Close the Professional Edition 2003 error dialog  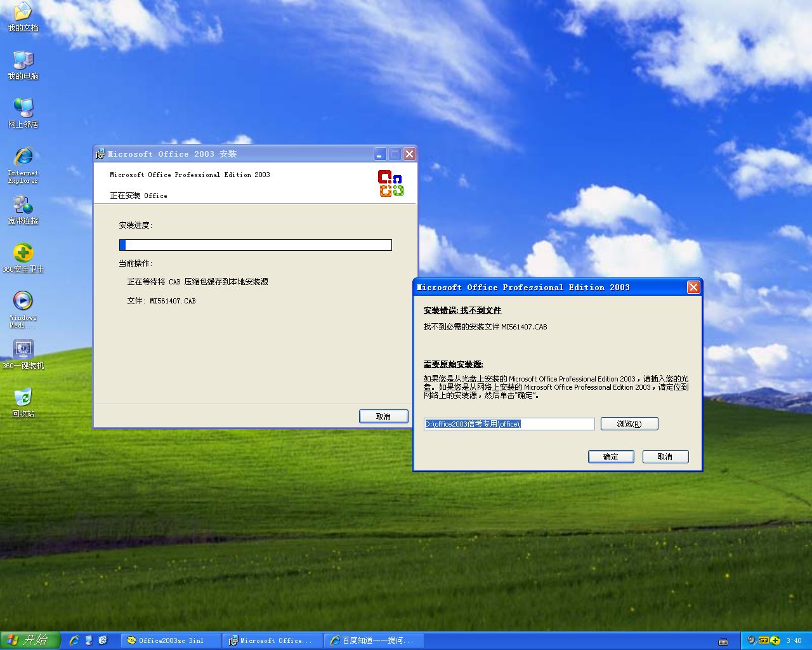pyautogui.click(x=693, y=288)
